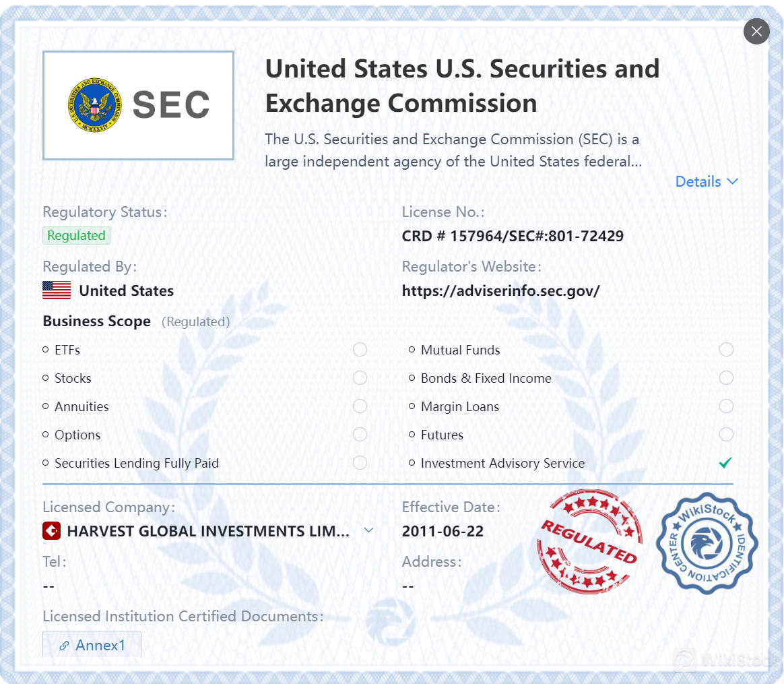Image resolution: width=784 pixels, height=684 pixels.
Task: Toggle the Annuities radio circle
Action: pyautogui.click(x=360, y=406)
